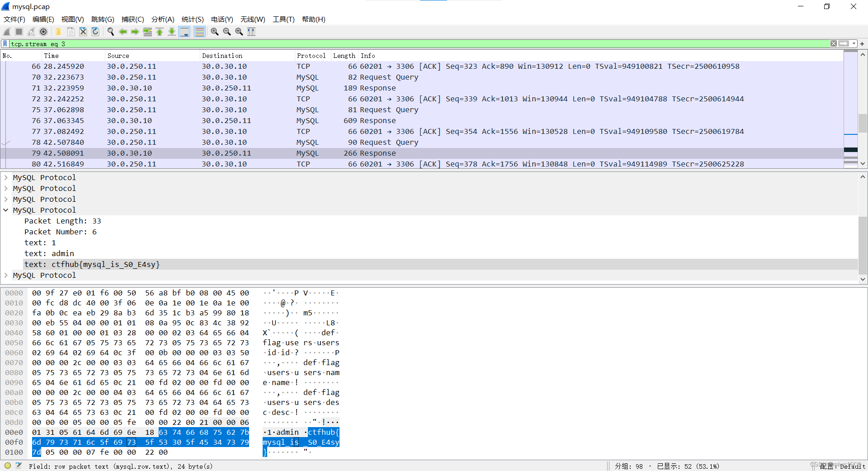Open the 分析(A) menu
This screenshot has width=868, height=471.
(162, 19)
